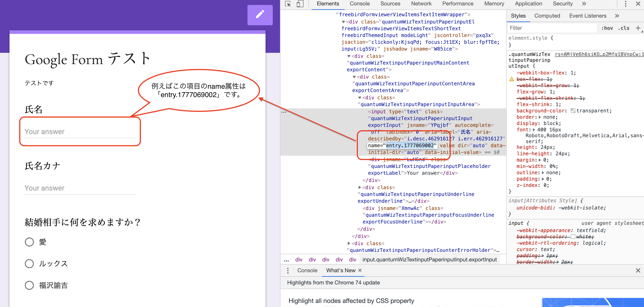The width and height of the screenshot is (644, 307).
Task: Open the :hov element state toggles
Action: click(x=607, y=28)
